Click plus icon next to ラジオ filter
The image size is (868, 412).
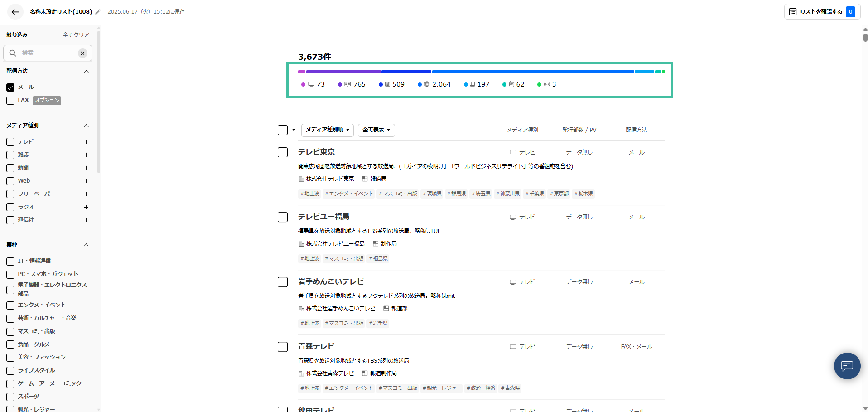tap(86, 207)
